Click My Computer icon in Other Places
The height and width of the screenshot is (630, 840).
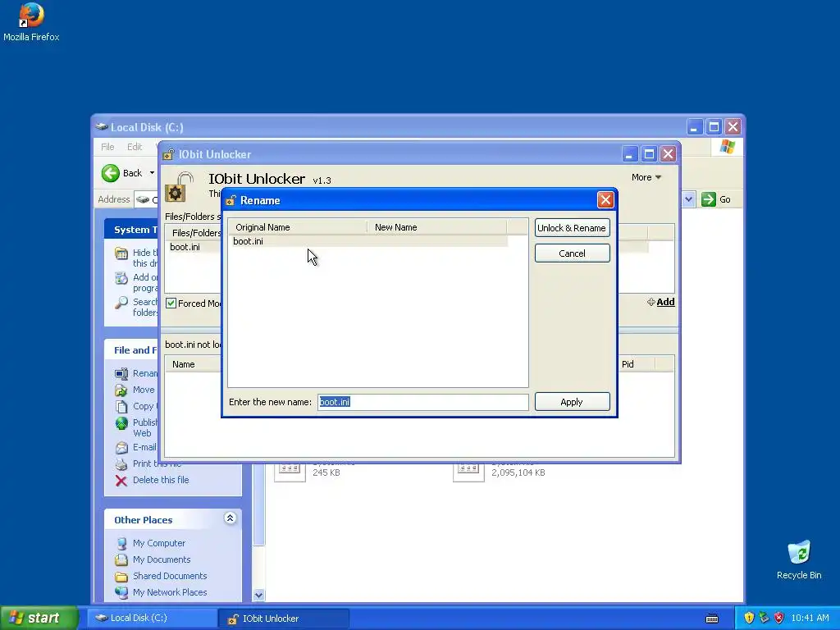(x=121, y=543)
